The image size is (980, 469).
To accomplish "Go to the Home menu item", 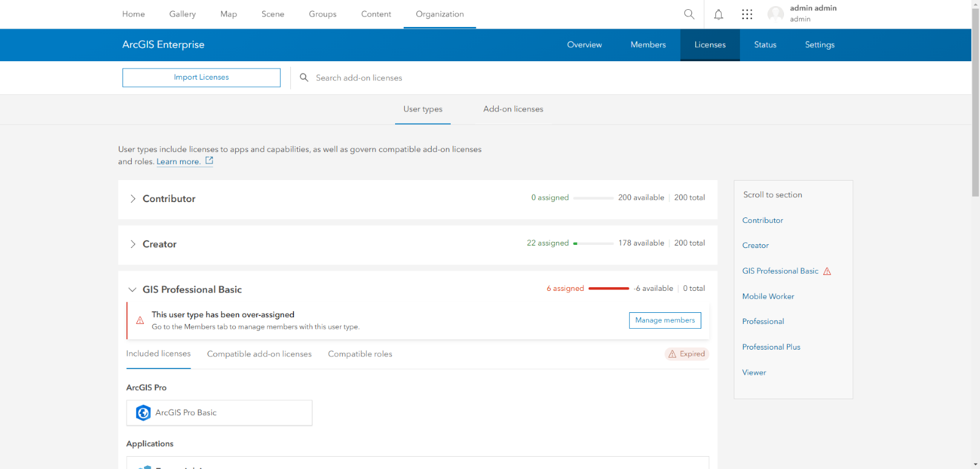I will [x=134, y=14].
